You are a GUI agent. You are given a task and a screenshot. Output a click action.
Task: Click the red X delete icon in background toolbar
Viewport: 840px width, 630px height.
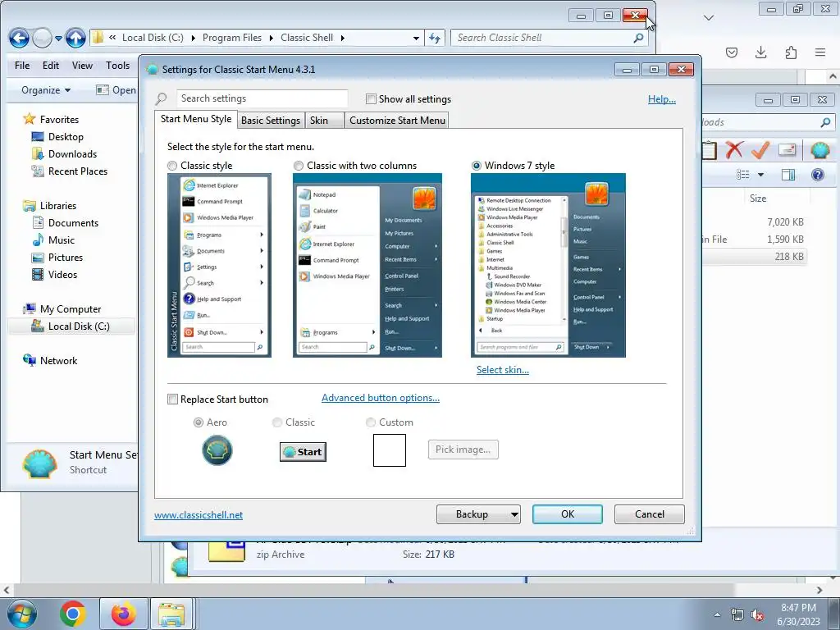734,150
